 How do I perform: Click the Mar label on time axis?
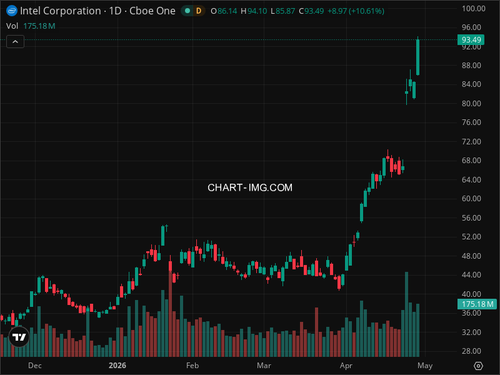(x=264, y=366)
